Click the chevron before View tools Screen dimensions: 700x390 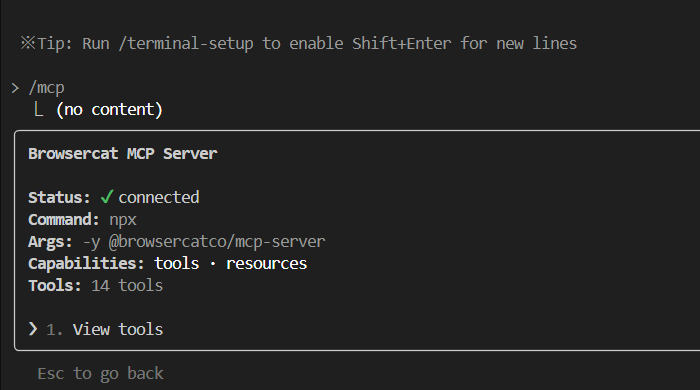[33, 329]
